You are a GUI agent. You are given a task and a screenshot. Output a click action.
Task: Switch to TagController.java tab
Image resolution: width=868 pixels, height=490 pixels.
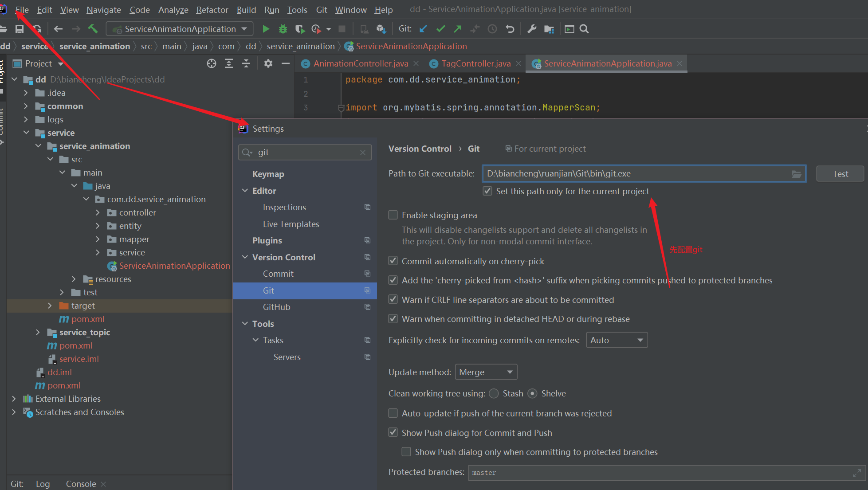point(476,64)
